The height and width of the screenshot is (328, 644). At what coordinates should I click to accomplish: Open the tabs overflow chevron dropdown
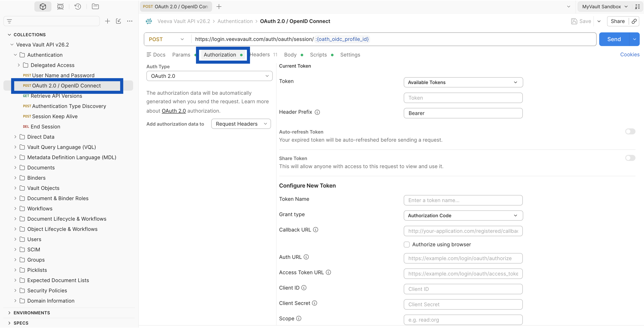(x=568, y=7)
